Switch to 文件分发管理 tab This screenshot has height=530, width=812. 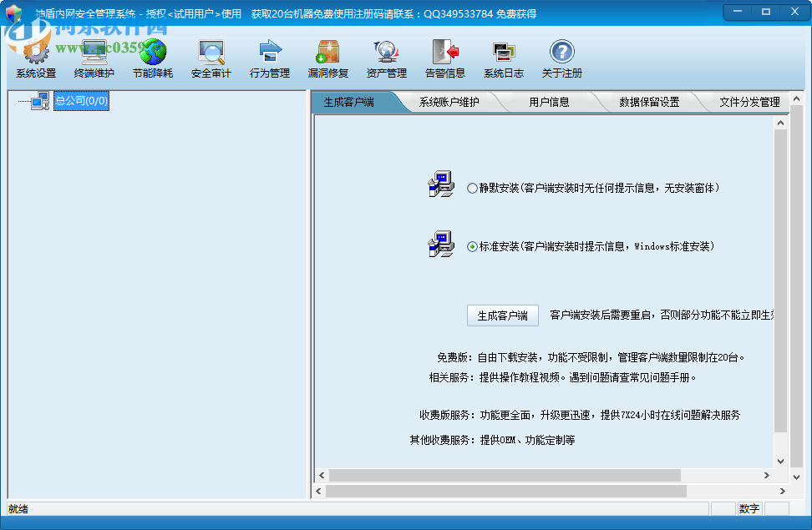click(749, 103)
